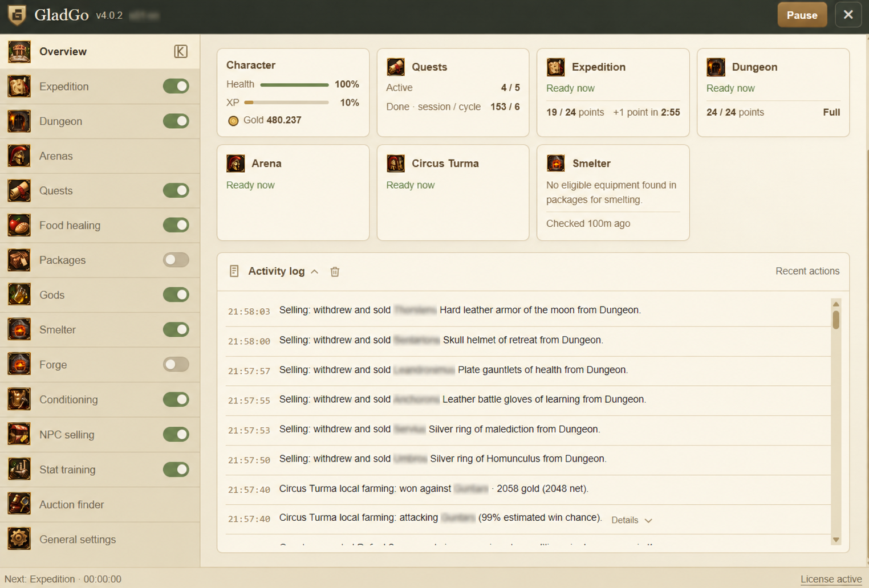Click the 'Recent actions' label in Activity log

[x=807, y=271]
